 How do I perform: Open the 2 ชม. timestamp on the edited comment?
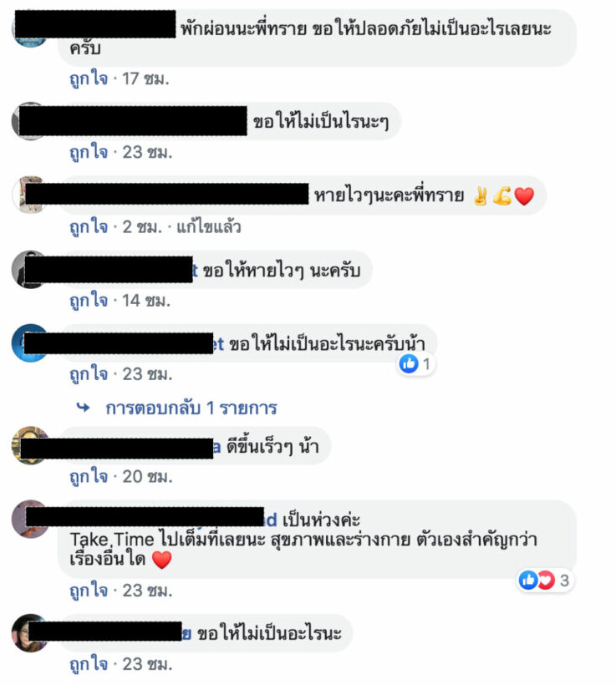[142, 227]
